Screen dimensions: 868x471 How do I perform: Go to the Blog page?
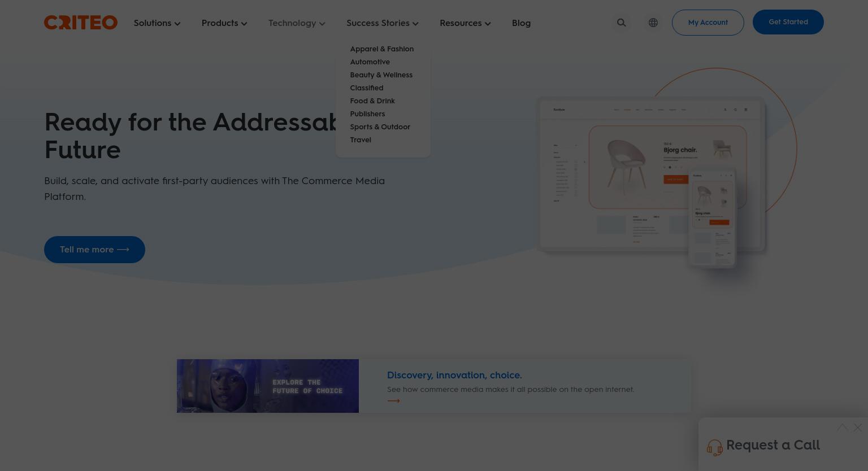521,23
